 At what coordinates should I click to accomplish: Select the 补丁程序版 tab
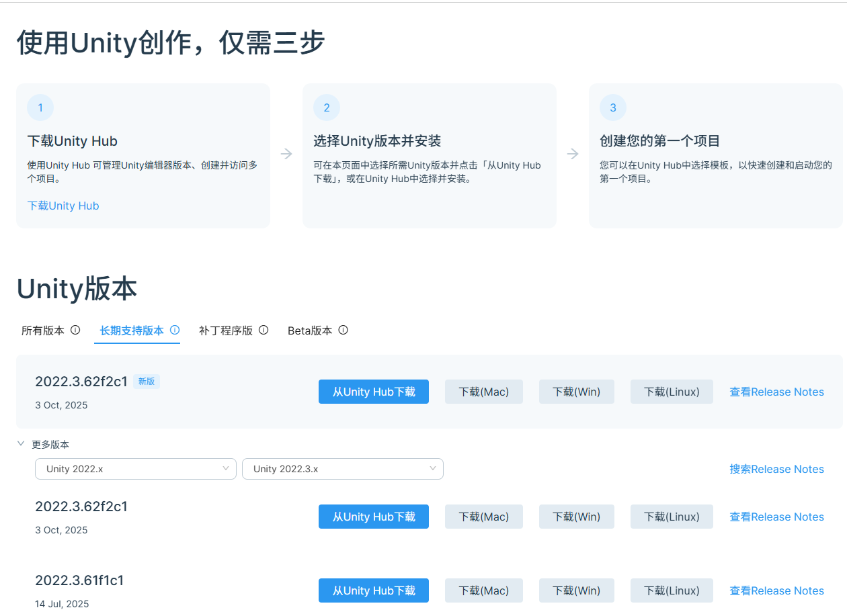[227, 330]
